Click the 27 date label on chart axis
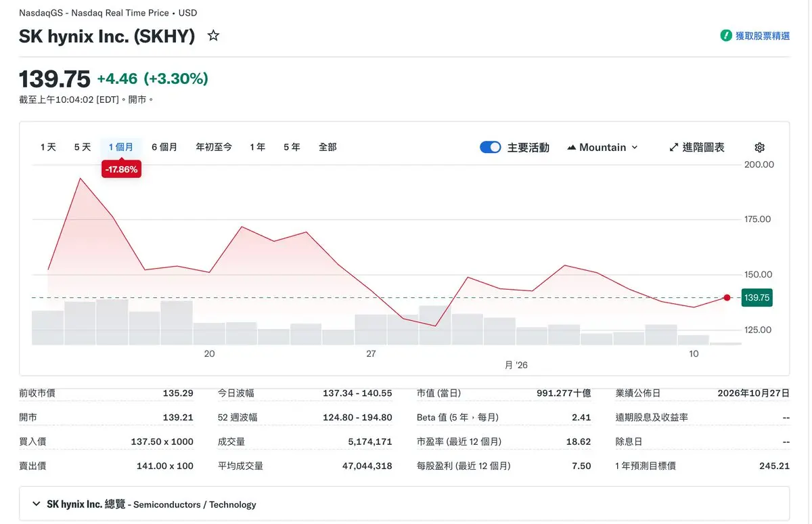Viewport: 812px width, 524px height. coord(371,354)
